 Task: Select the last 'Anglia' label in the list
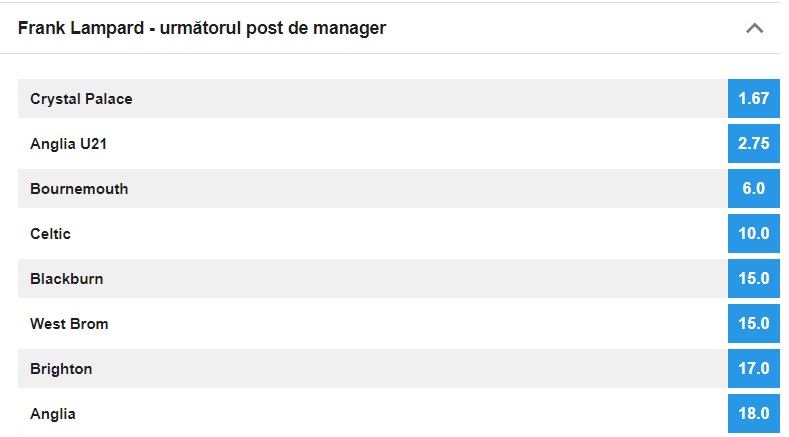[53, 414]
